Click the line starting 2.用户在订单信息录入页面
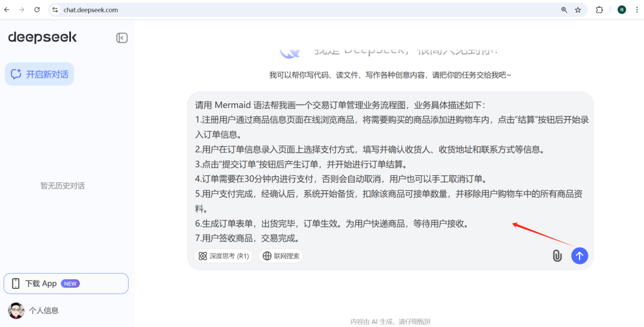The image size is (644, 327). point(371,150)
